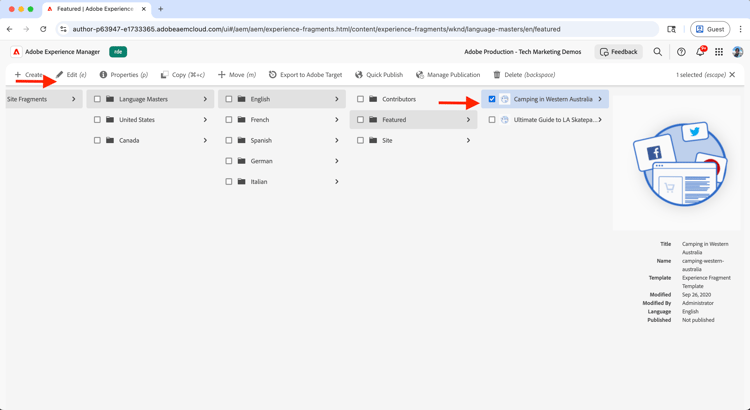Tick the Canada checkbox
The width and height of the screenshot is (750, 410).
[x=97, y=140]
